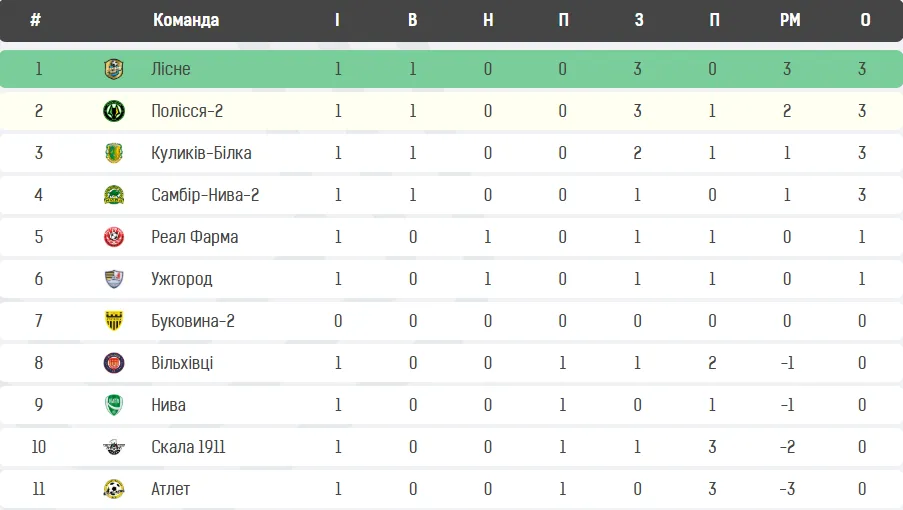Click the Вільхівці round club badge

114,363
